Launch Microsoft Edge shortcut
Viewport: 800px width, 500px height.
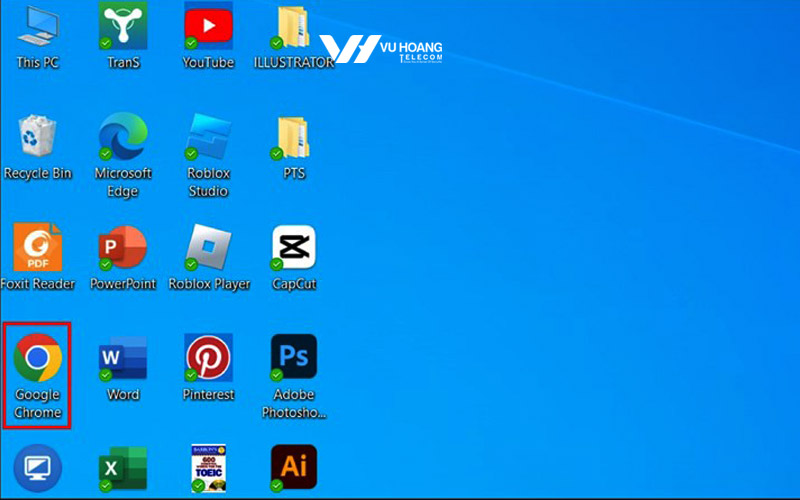click(123, 136)
